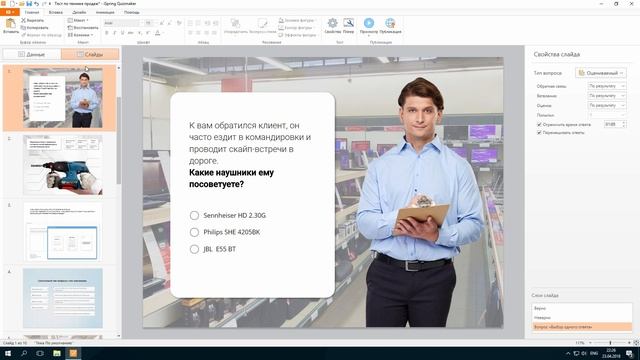Click the Shape Outline (Контур фигуры) command
This screenshot has height=360, width=640.
pos(296,28)
